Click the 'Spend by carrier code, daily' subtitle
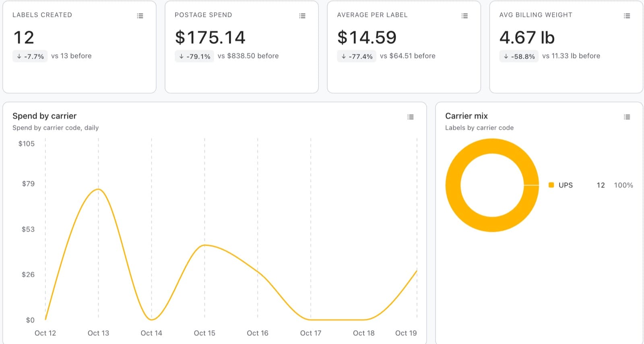Screen dimensions: 644x344 point(56,128)
